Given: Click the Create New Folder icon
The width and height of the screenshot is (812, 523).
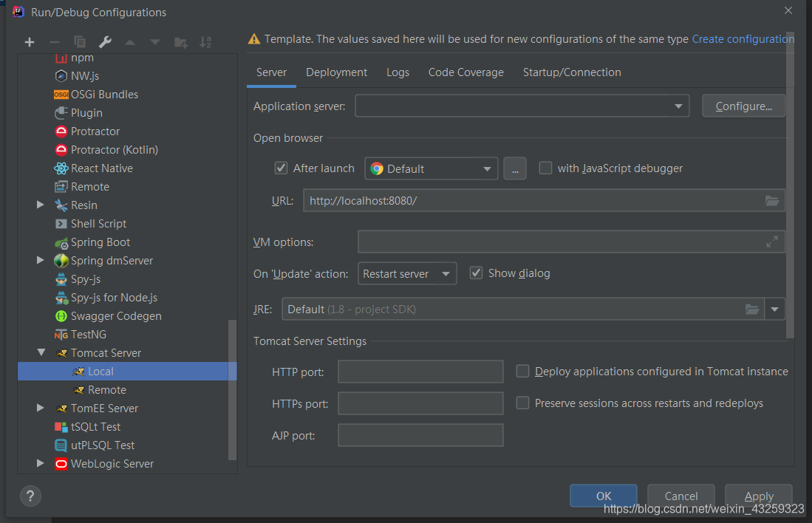Looking at the screenshot, I should [x=181, y=42].
